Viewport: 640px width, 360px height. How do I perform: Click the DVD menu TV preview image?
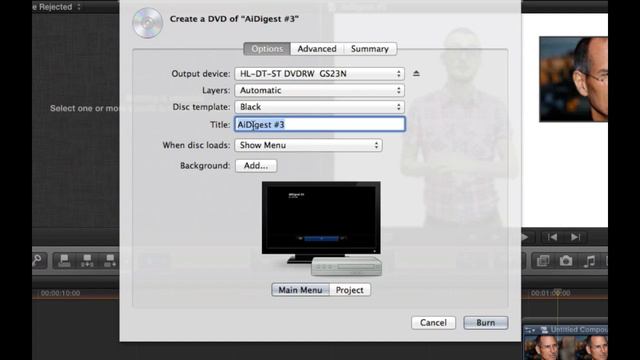[322, 229]
